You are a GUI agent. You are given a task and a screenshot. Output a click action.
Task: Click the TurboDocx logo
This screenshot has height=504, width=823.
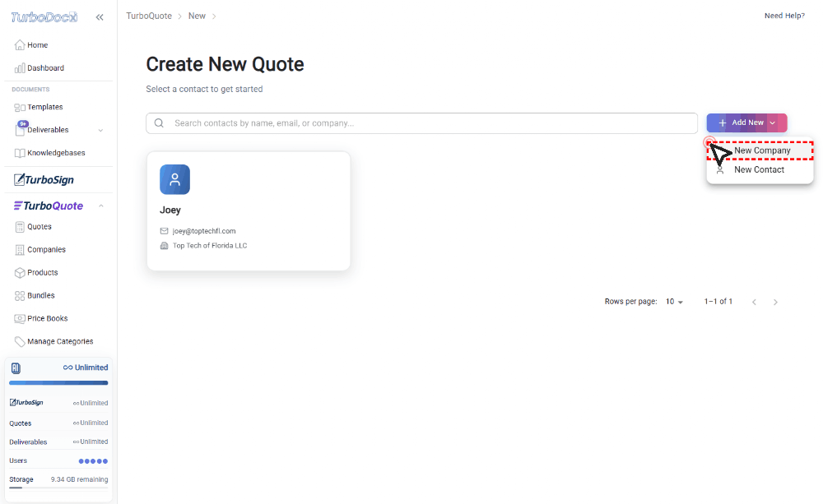point(44,17)
